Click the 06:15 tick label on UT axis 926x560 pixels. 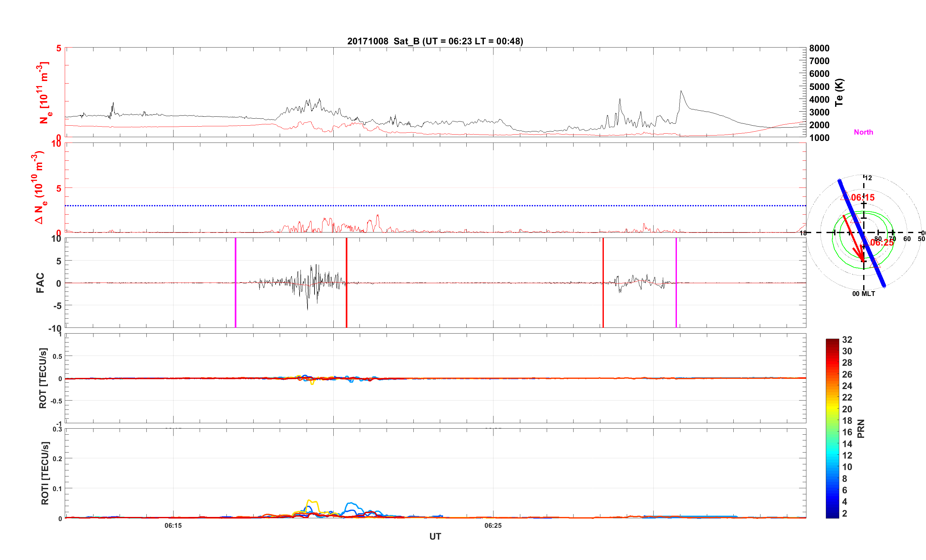click(x=173, y=526)
